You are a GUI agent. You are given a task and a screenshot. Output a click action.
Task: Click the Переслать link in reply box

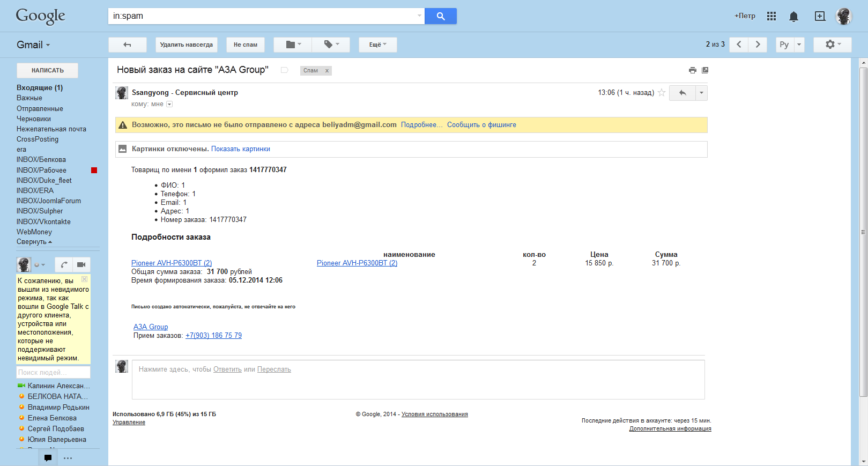pyautogui.click(x=274, y=369)
